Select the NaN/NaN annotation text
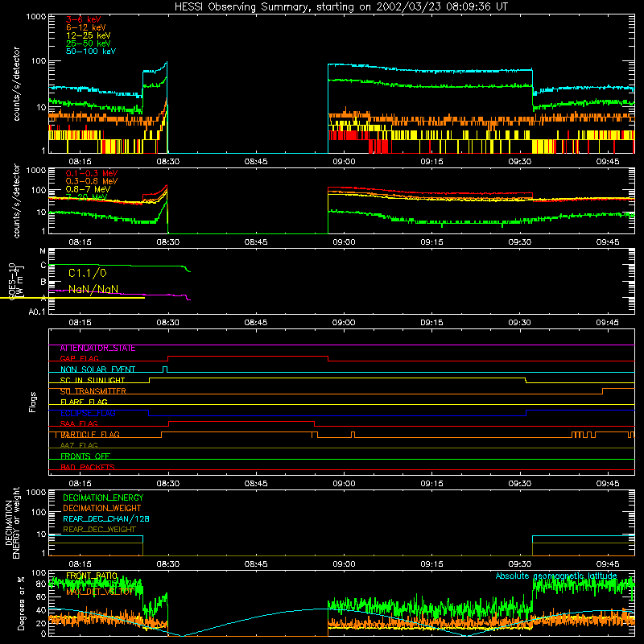The width and height of the screenshot is (644, 644). 93,289
